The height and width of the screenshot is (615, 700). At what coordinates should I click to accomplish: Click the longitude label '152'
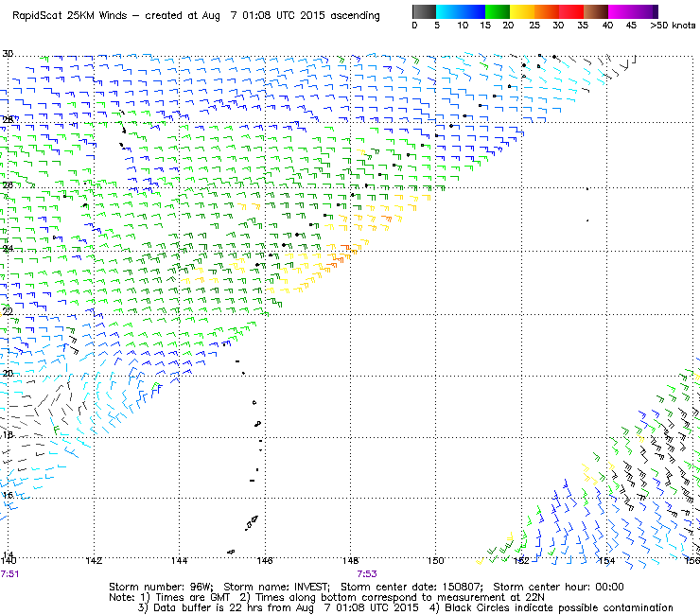tap(521, 560)
